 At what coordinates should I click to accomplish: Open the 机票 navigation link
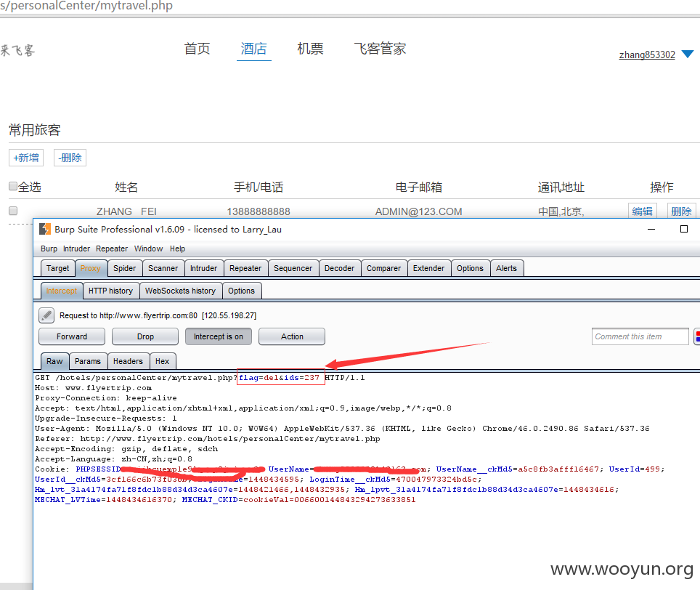click(310, 49)
